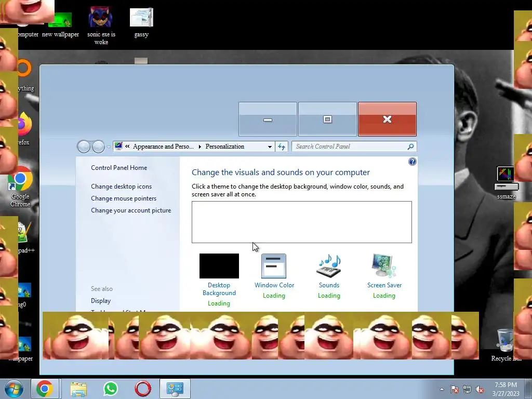Image resolution: width=532 pixels, height=399 pixels.
Task: Click the Forward navigation button
Action: pyautogui.click(x=98, y=147)
